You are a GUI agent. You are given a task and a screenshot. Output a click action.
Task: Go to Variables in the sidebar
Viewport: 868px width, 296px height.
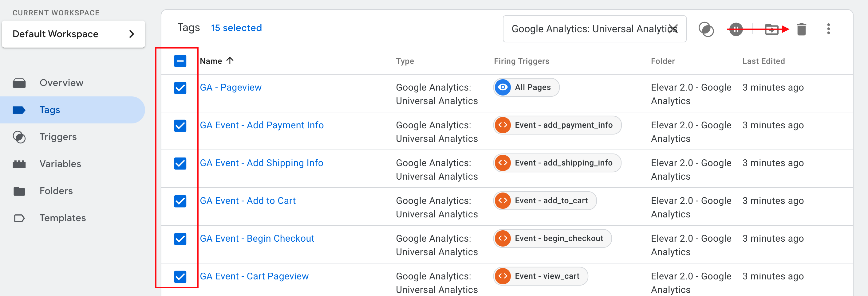point(60,164)
